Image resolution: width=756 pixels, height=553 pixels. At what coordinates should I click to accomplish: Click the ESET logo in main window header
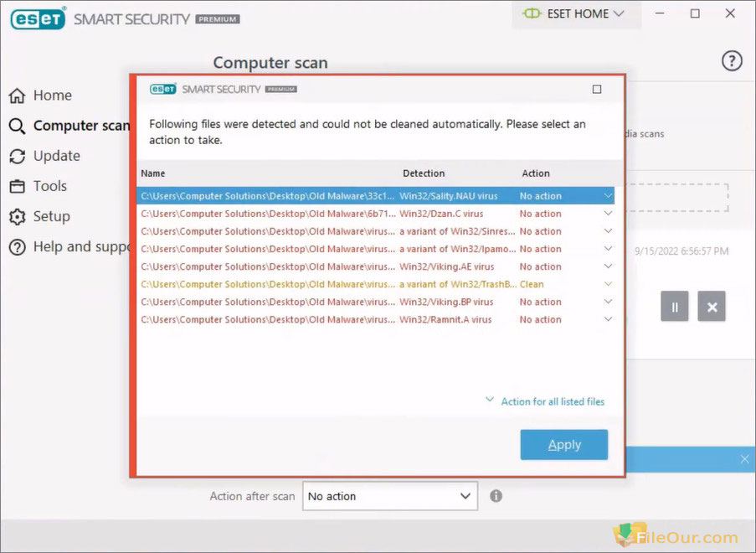click(38, 18)
